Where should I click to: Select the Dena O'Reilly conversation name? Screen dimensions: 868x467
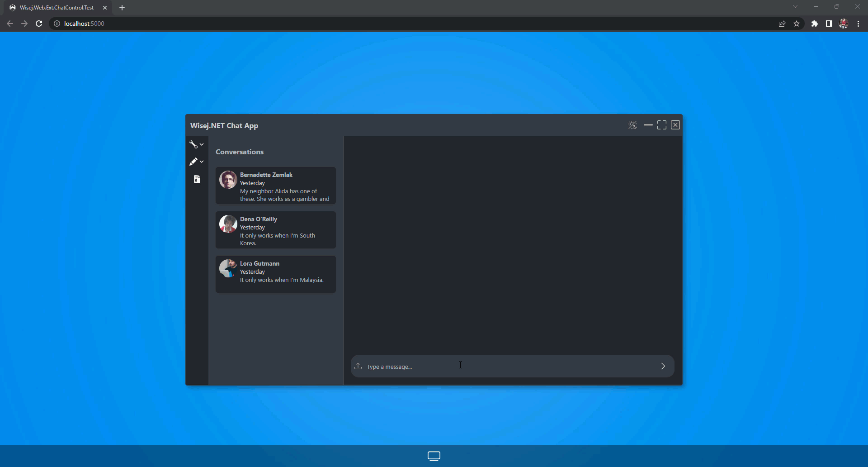click(x=259, y=219)
